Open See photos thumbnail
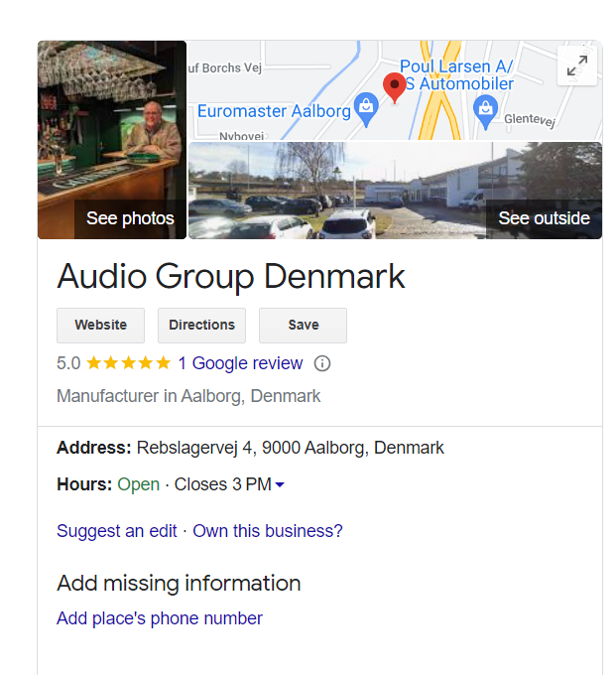 tap(112, 140)
